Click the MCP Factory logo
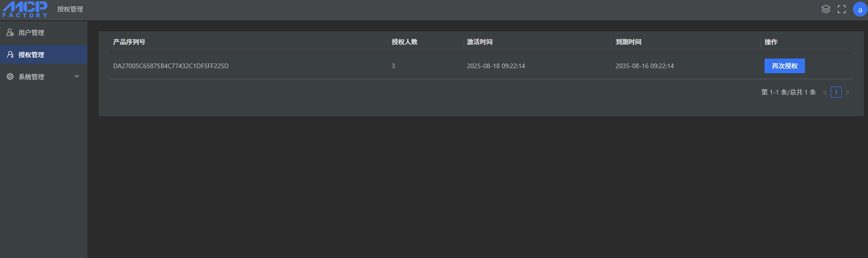868x258 pixels. [25, 9]
